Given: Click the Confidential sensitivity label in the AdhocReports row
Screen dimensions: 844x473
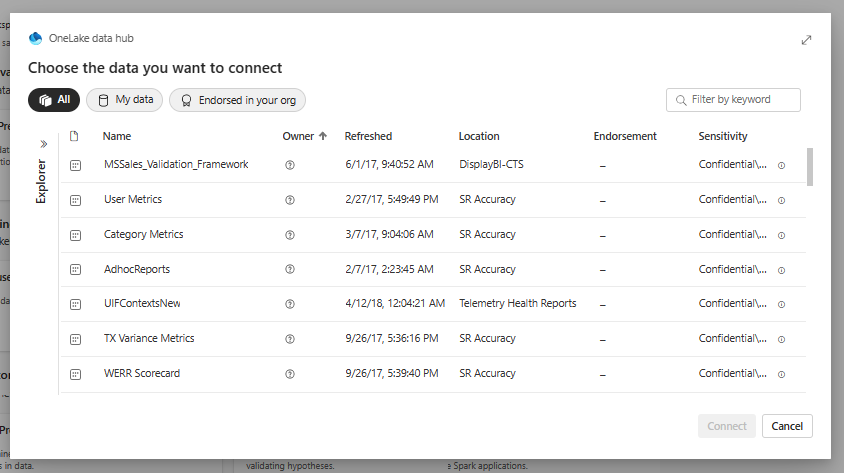Looking at the screenshot, I should point(733,269).
